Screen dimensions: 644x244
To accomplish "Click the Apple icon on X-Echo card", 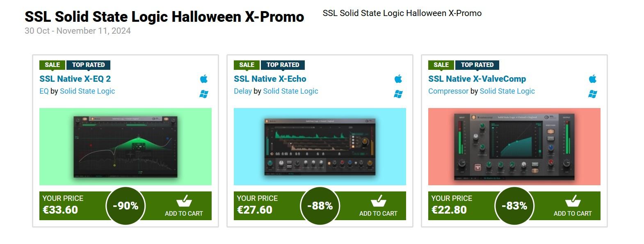I will click(398, 79).
